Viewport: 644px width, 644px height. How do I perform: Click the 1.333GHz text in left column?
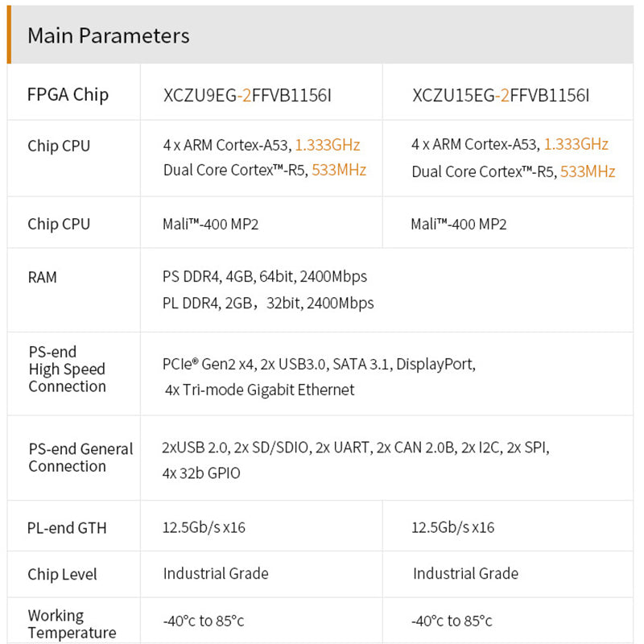pos(328,145)
